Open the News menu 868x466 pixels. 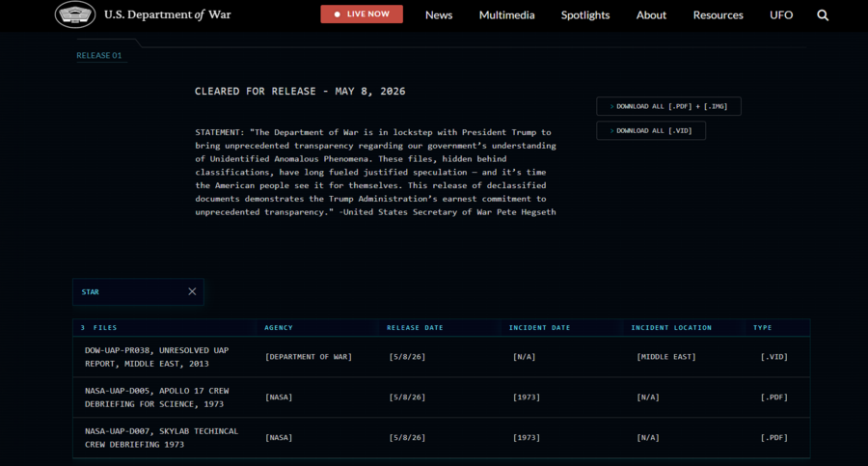coord(439,15)
